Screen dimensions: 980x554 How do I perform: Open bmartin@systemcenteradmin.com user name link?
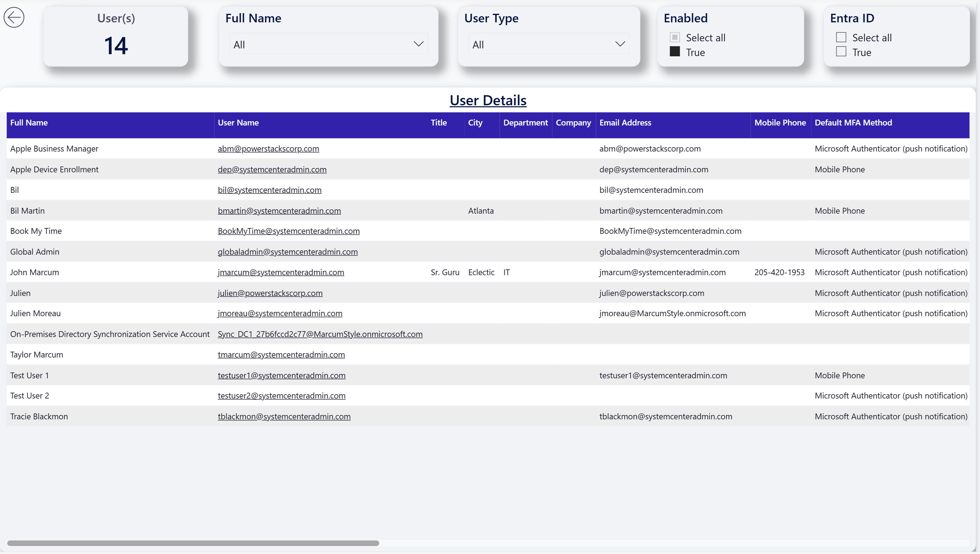coord(279,211)
